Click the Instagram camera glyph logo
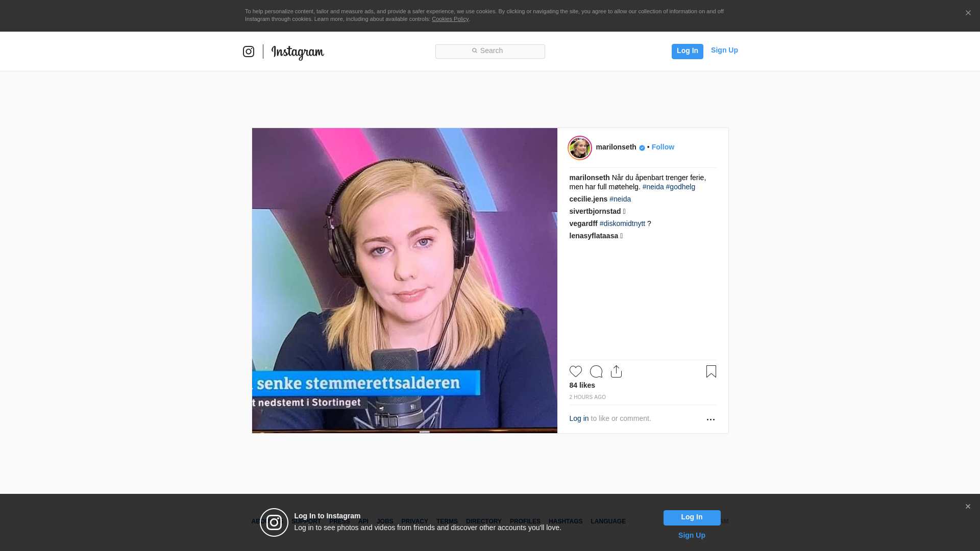 tap(249, 52)
